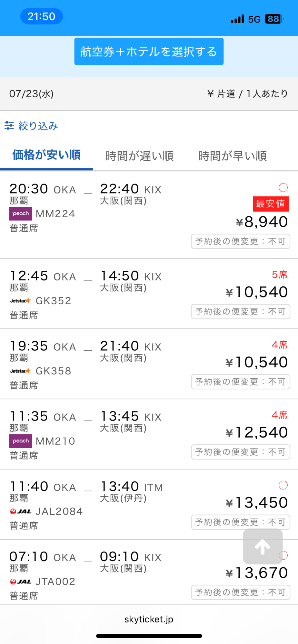Screen dimensions: 298x644
Task: Tap the 21:50 clock in status bar
Action: [x=41, y=16]
